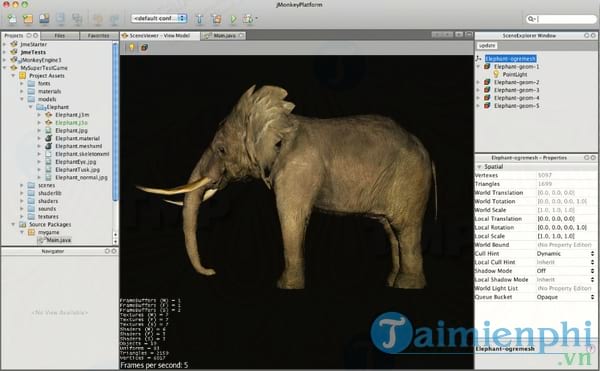The image size is (600, 371).
Task: Click the Local Translation value field
Action: [566, 219]
